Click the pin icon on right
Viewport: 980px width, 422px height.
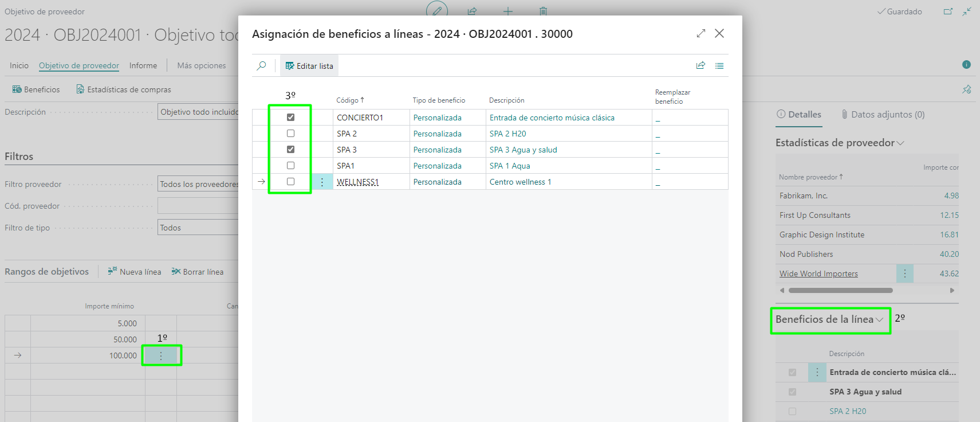(967, 89)
